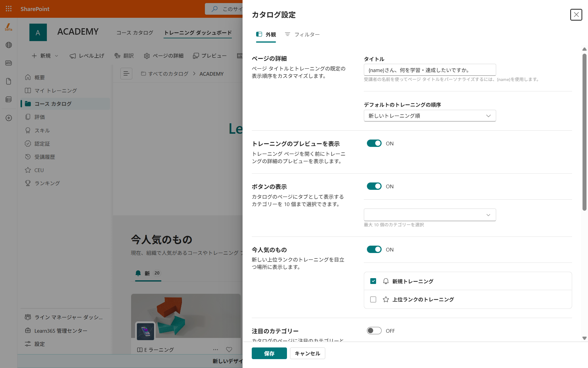Open 認定証 badge icon in sidebar
588x368 pixels.
pyautogui.click(x=28, y=144)
